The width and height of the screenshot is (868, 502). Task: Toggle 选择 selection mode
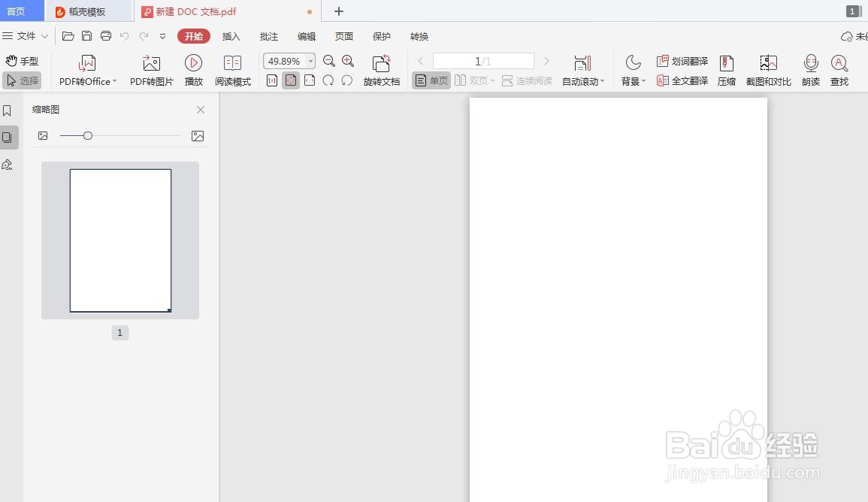[x=23, y=80]
